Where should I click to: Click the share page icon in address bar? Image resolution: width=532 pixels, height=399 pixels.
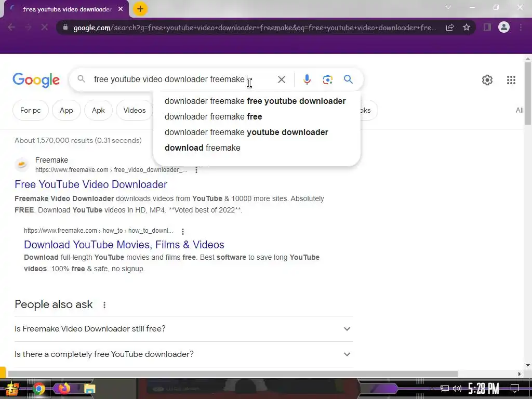[x=450, y=28]
